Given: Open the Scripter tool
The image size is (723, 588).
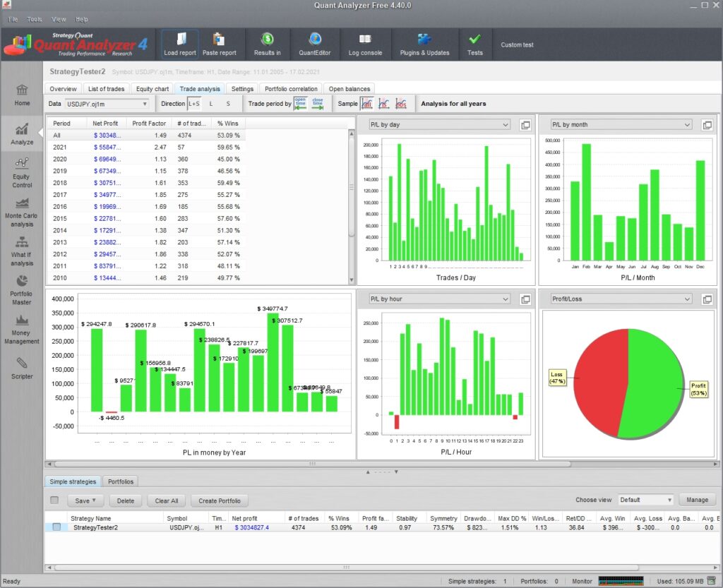Looking at the screenshot, I should point(22,368).
